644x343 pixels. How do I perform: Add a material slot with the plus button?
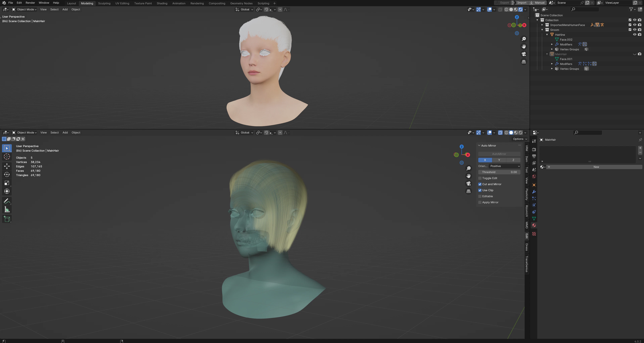click(640, 148)
